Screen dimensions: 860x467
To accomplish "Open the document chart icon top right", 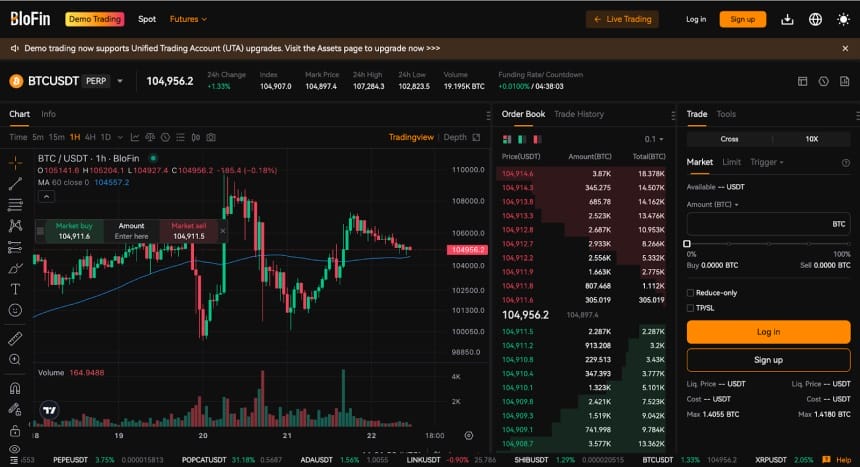I will click(845, 81).
